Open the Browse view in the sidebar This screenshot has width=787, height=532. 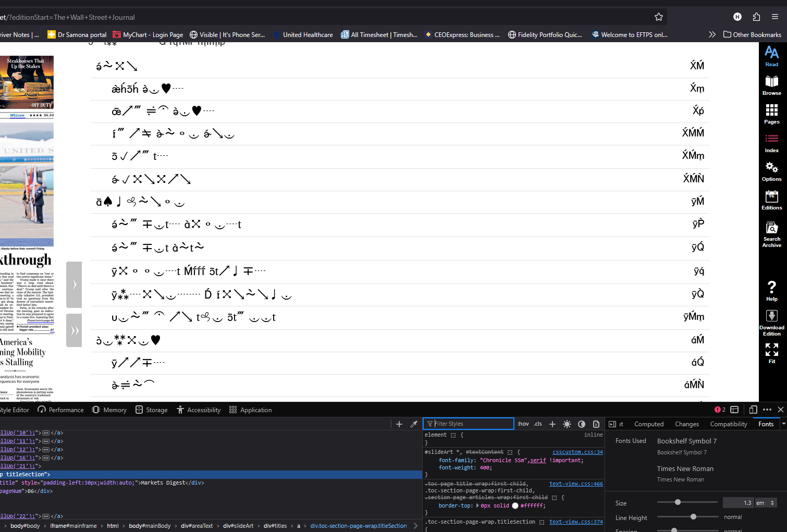point(771,85)
